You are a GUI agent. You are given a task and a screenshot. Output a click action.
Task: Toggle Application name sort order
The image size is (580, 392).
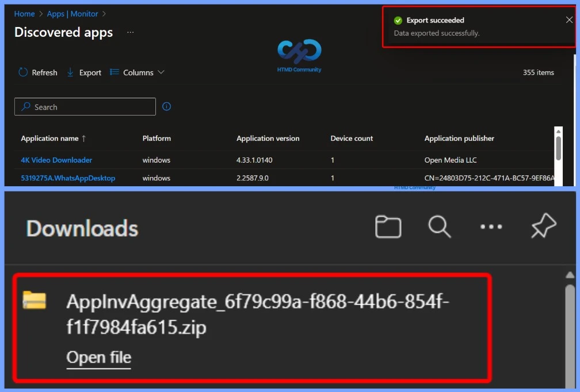53,138
